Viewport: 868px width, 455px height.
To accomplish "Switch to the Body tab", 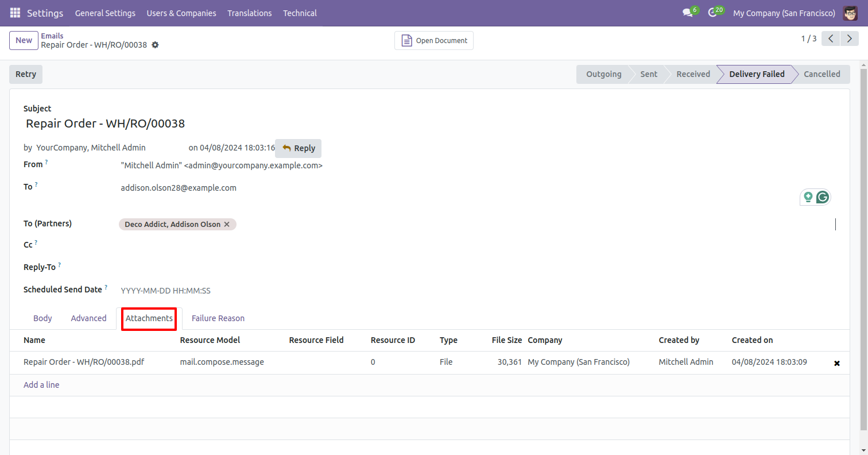I will pyautogui.click(x=42, y=318).
